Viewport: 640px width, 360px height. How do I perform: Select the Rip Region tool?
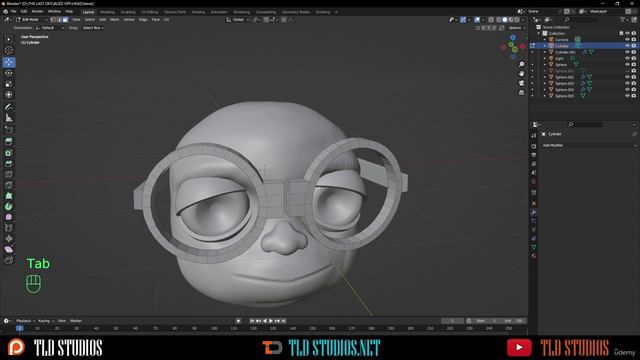pyautogui.click(x=9, y=260)
